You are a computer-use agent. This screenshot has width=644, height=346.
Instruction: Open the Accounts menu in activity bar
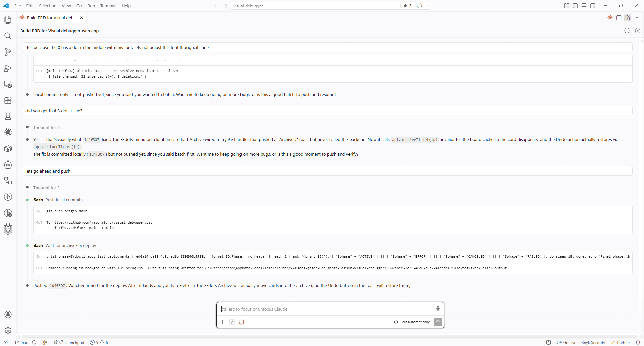pyautogui.click(x=8, y=314)
